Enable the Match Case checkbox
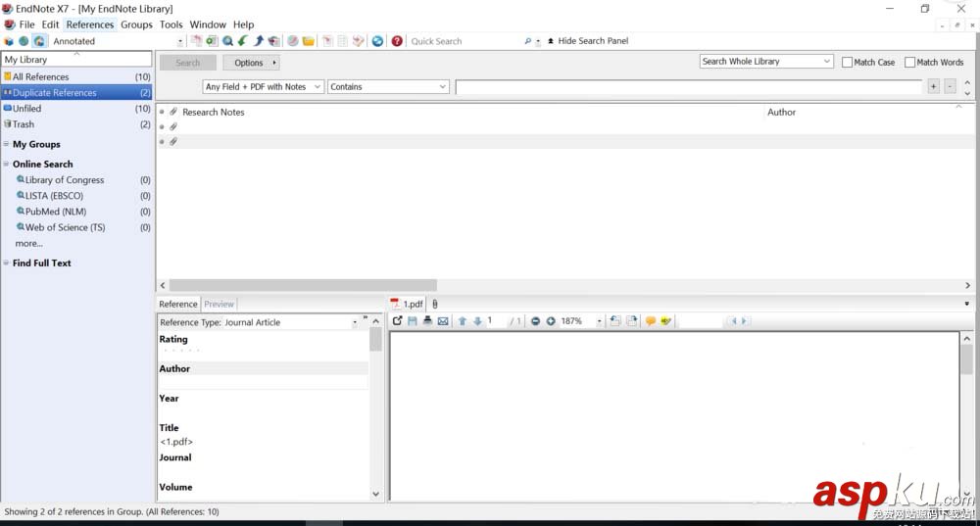The height and width of the screenshot is (526, 980). [847, 63]
